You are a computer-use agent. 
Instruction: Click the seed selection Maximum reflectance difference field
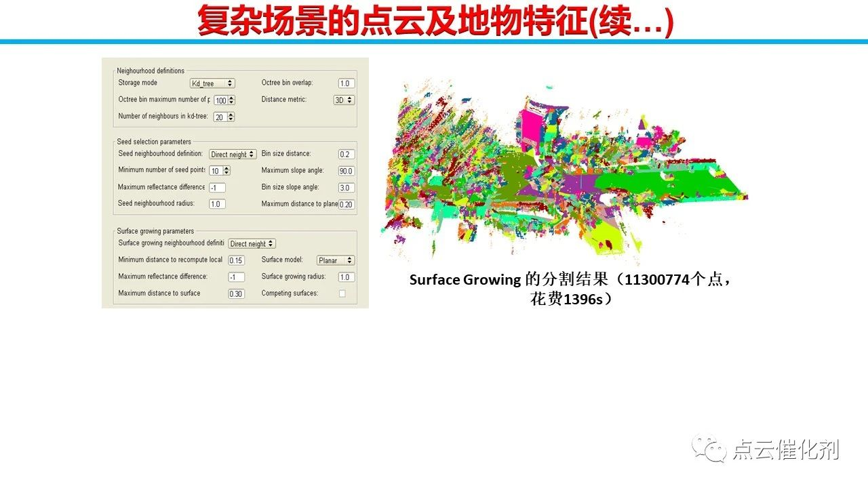(217, 188)
